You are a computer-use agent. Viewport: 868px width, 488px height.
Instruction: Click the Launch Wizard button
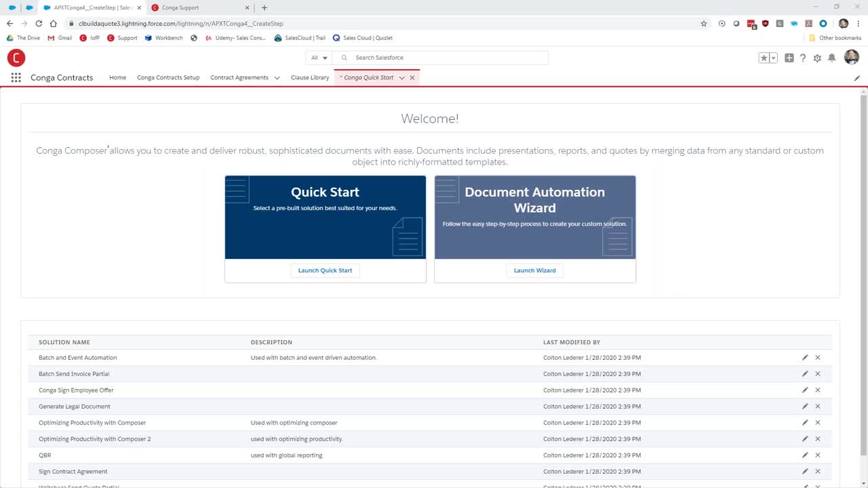click(x=534, y=270)
